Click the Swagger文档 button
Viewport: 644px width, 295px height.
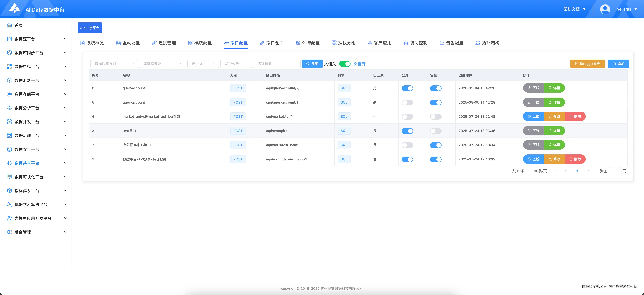[587, 64]
